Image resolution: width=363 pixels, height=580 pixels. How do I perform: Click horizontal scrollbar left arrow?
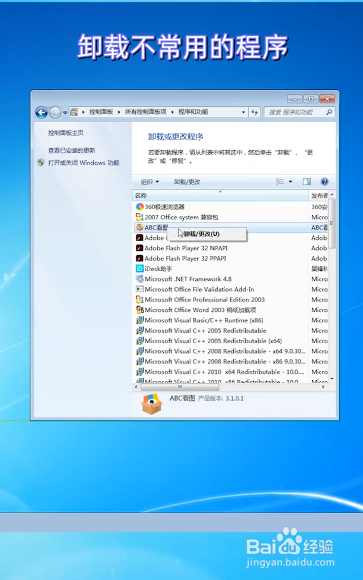136,387
